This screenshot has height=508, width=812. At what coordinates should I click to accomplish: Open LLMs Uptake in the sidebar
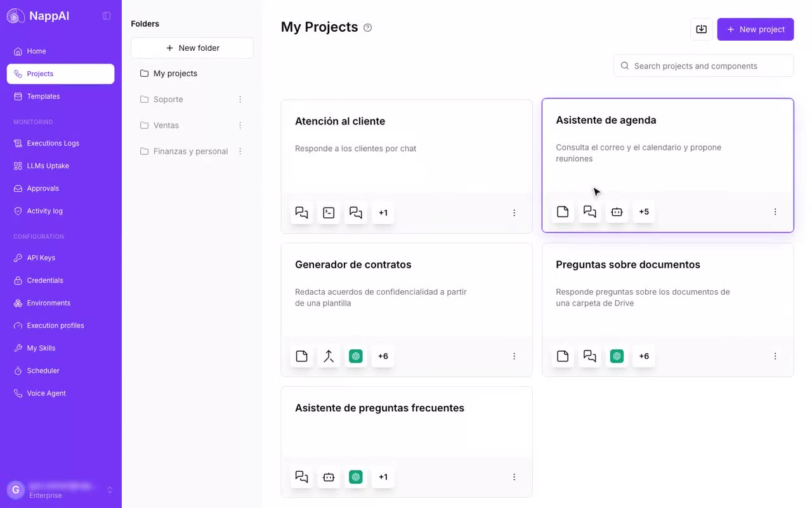click(x=61, y=166)
